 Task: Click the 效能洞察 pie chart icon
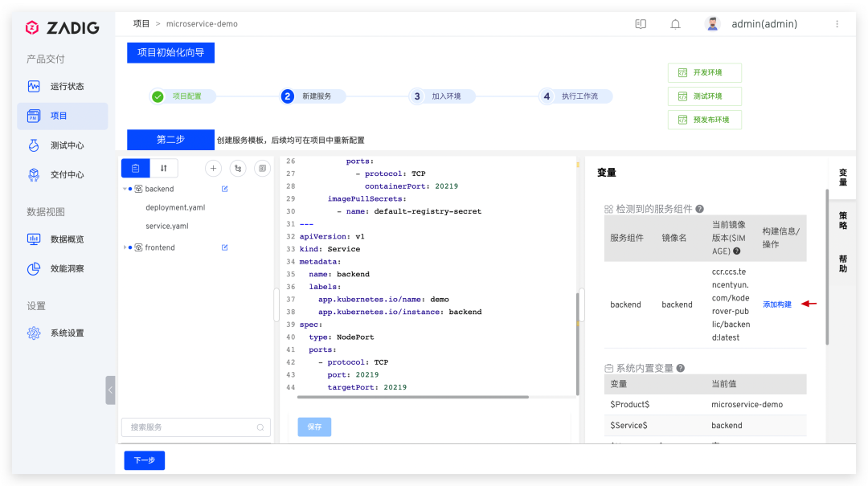pyautogui.click(x=34, y=268)
